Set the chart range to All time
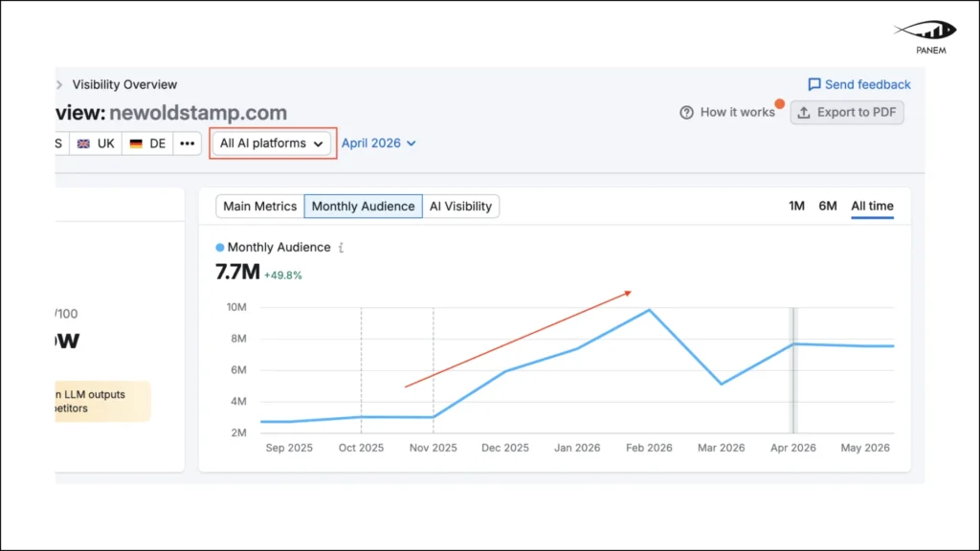This screenshot has width=980, height=551. [x=872, y=206]
